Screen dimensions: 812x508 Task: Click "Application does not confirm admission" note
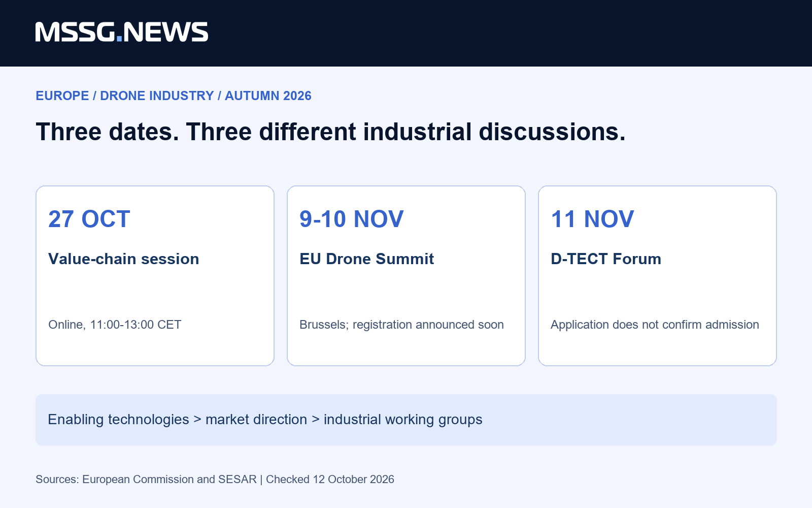point(655,325)
